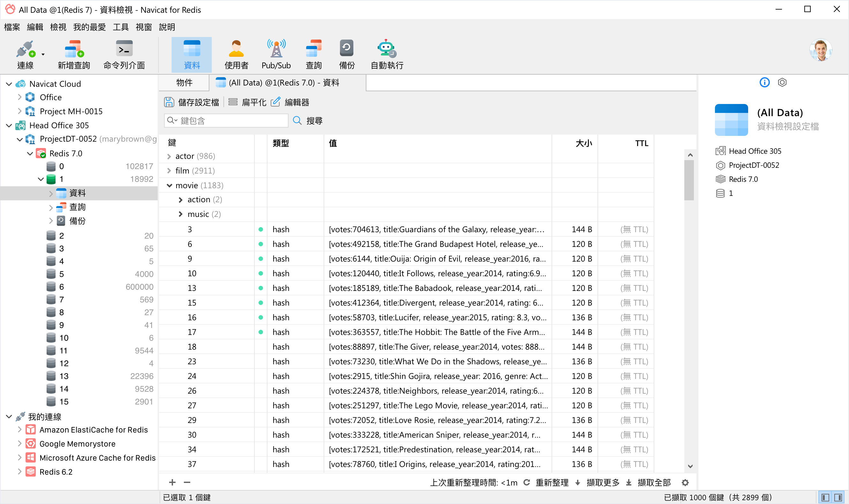
Task: Open the 工具 menu
Action: point(121,27)
